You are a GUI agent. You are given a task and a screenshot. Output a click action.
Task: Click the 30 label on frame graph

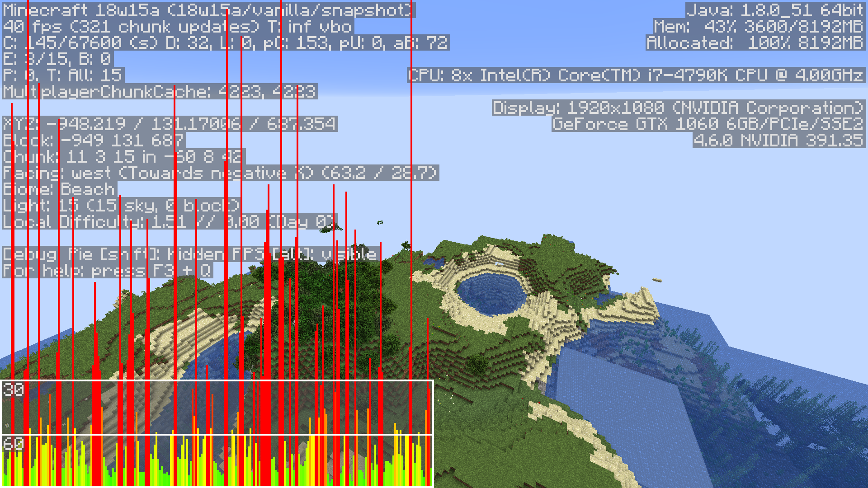click(x=13, y=389)
